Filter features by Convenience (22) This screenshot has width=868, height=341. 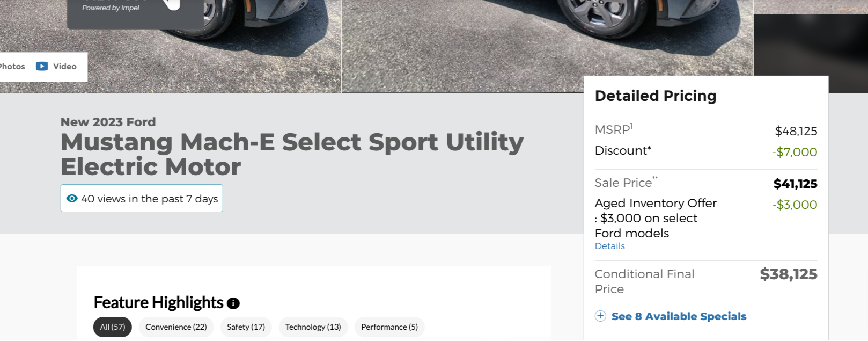176,327
